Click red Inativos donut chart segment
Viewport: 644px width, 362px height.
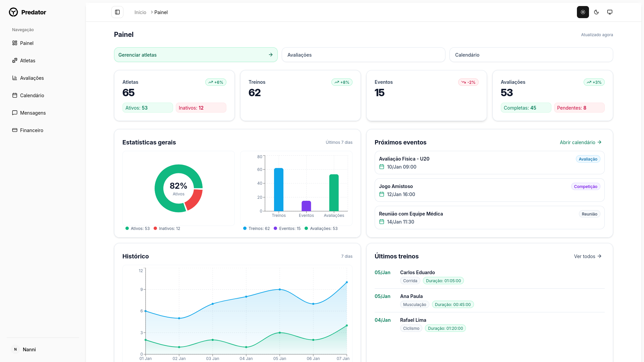(195, 200)
